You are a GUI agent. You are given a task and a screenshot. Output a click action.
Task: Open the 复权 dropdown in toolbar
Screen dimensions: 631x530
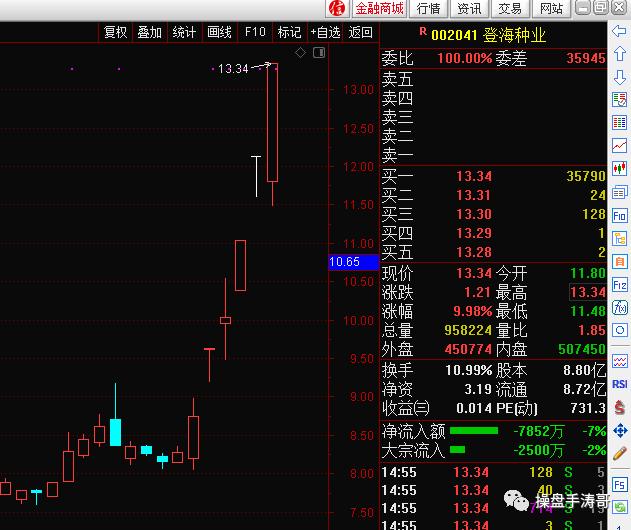[115, 32]
